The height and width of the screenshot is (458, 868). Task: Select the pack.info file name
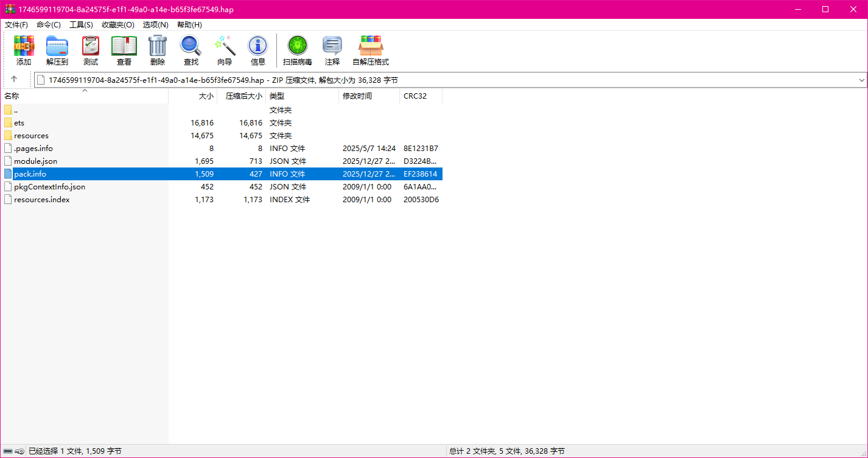tap(30, 174)
